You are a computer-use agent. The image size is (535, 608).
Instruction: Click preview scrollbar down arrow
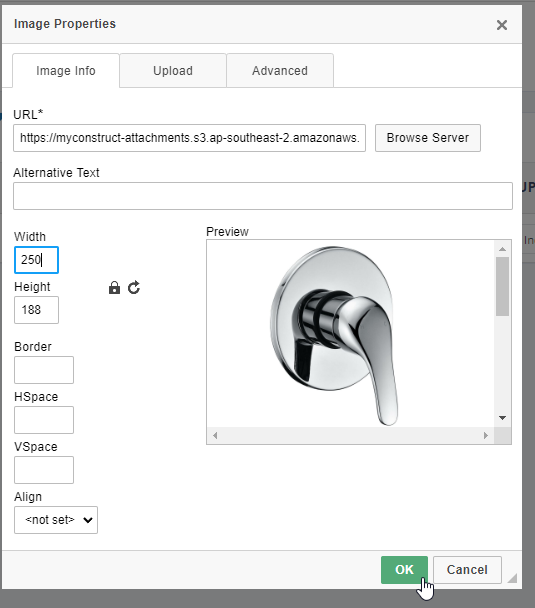tap(502, 418)
